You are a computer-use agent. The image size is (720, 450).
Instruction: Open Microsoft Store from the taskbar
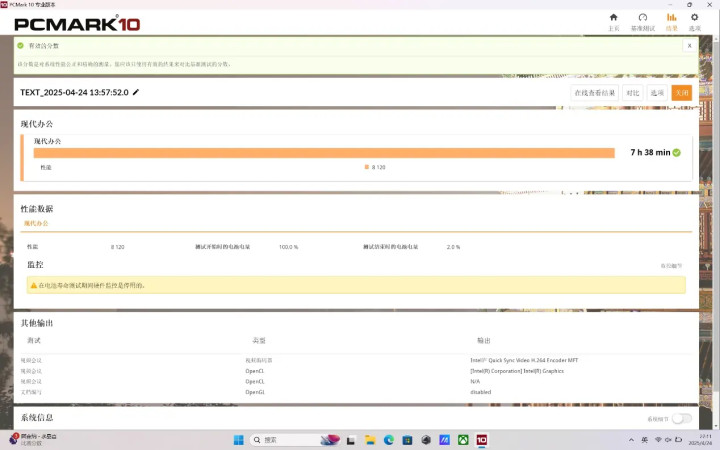pyautogui.click(x=407, y=440)
